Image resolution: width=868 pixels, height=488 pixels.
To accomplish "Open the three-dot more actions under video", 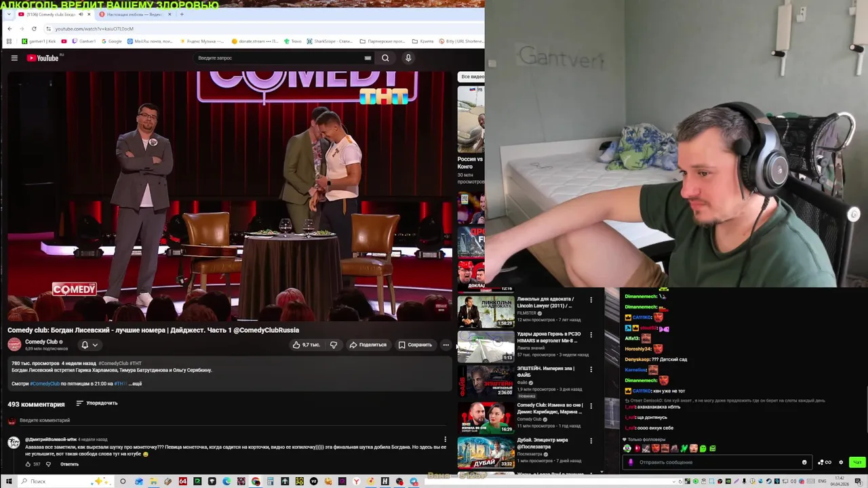I will pyautogui.click(x=446, y=344).
